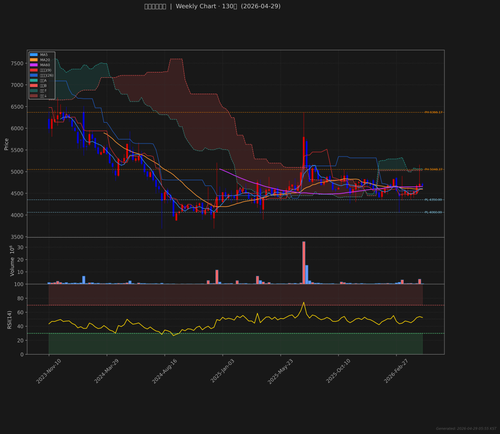Image resolution: width=500 pixels, height=434 pixels.
Task: Click the 5000 price tick label
Action: tap(17, 172)
